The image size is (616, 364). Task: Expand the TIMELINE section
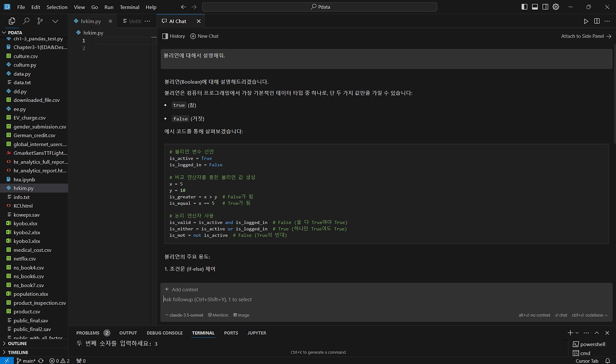pos(34,352)
